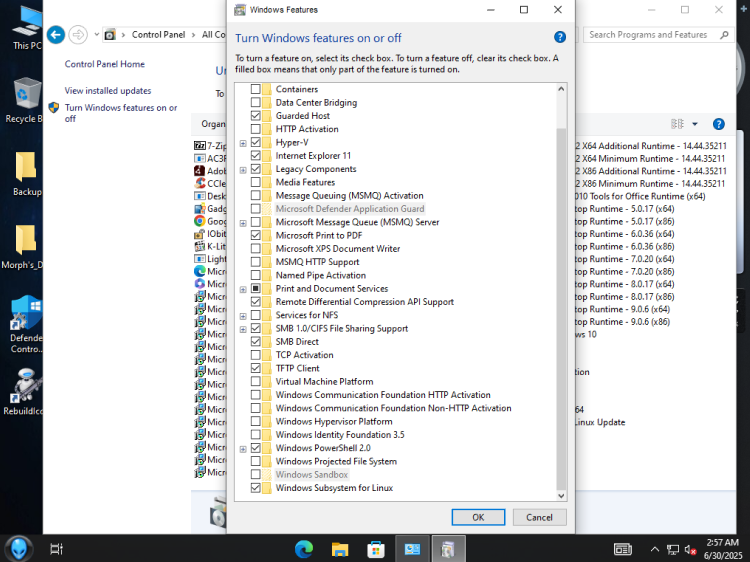Switch to Windows Features taskbar item

tap(448, 549)
